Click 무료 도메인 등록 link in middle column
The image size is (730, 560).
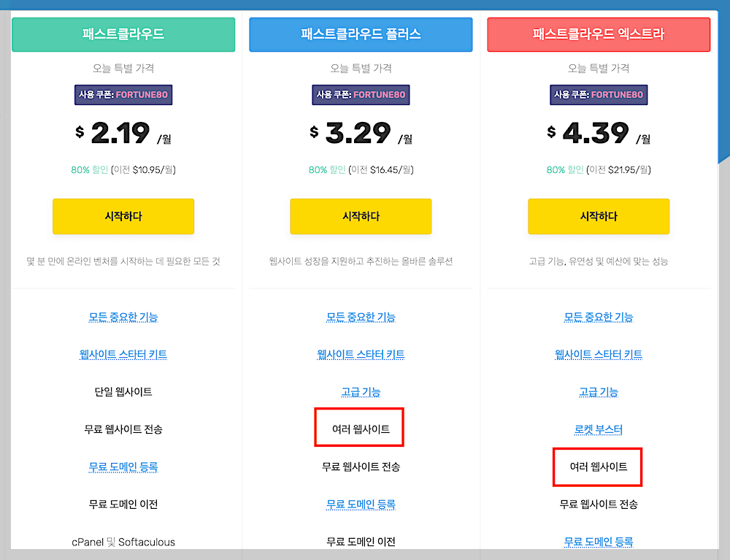click(x=361, y=504)
